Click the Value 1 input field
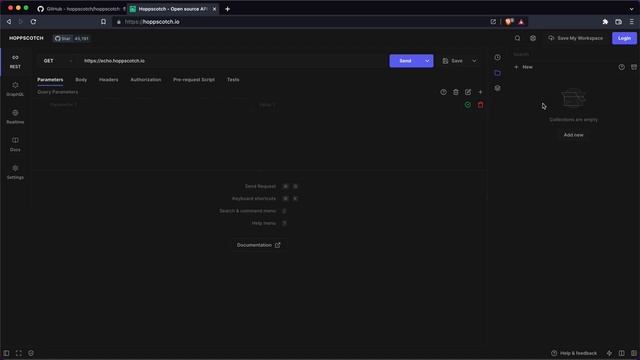 pos(357,105)
